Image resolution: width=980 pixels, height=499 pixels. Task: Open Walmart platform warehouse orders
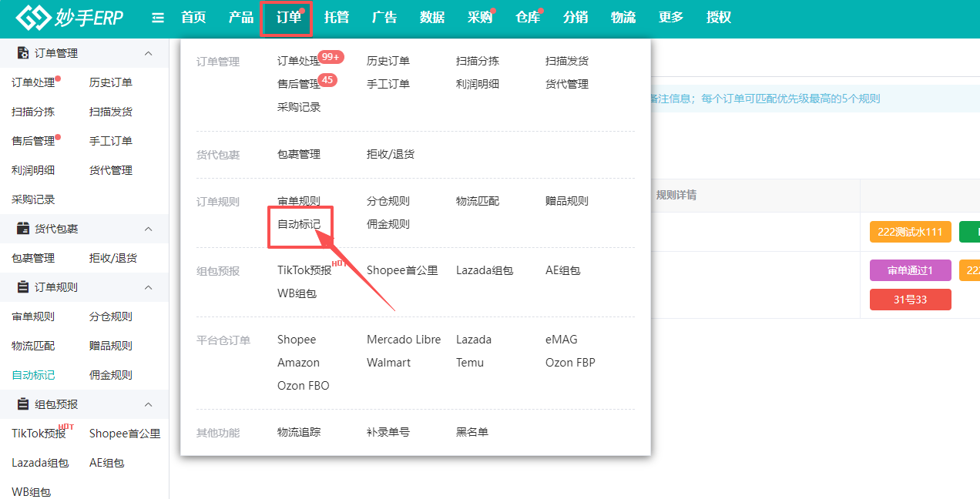pyautogui.click(x=389, y=363)
